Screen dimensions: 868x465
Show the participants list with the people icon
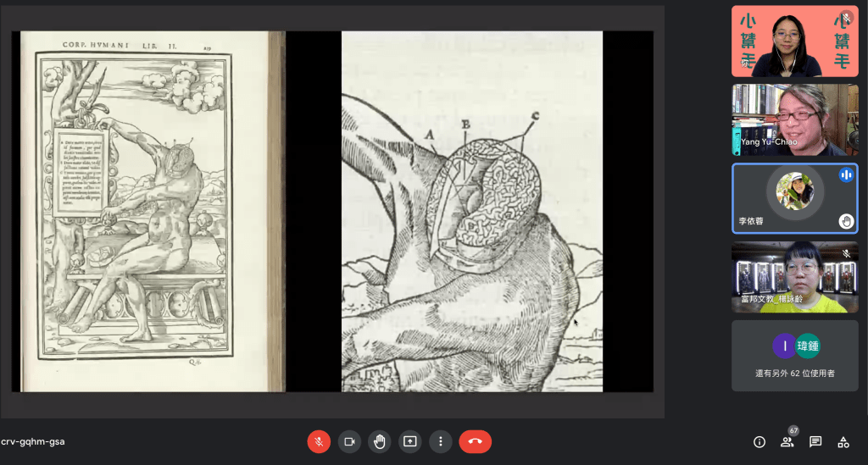pos(787,441)
